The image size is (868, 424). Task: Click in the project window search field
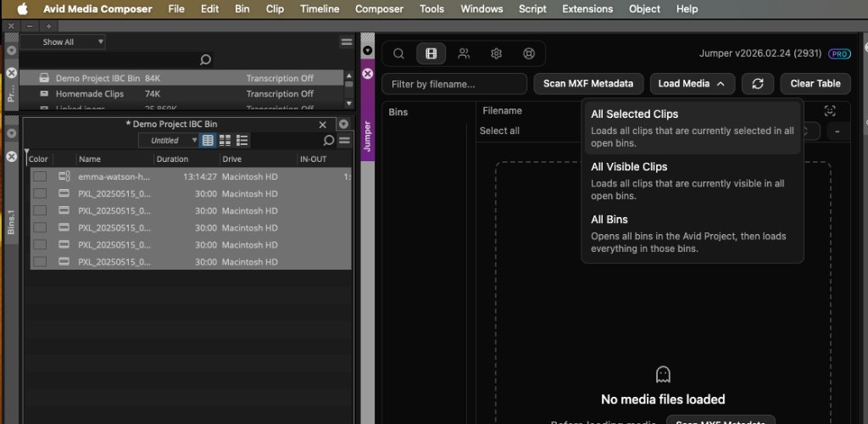coord(116,59)
